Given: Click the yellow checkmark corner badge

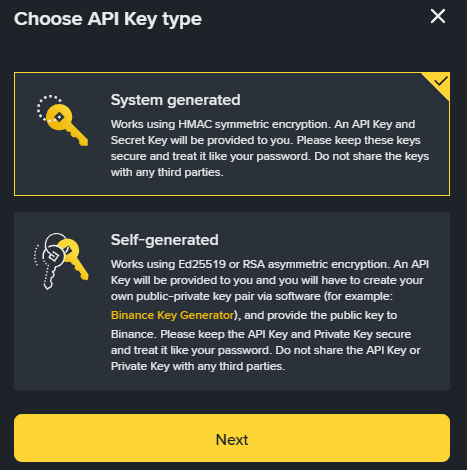Looking at the screenshot, I should tap(437, 85).
